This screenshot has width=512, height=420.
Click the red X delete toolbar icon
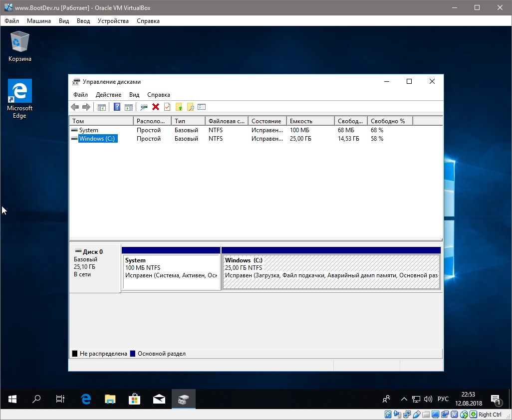coord(156,107)
